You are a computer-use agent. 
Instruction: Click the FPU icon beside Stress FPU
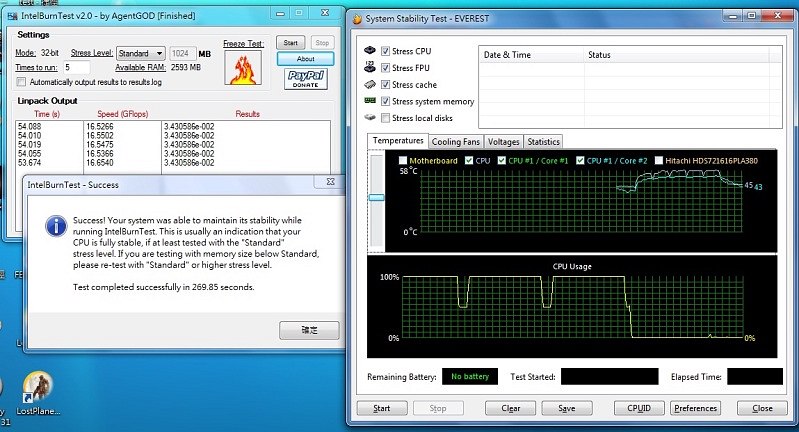point(370,67)
